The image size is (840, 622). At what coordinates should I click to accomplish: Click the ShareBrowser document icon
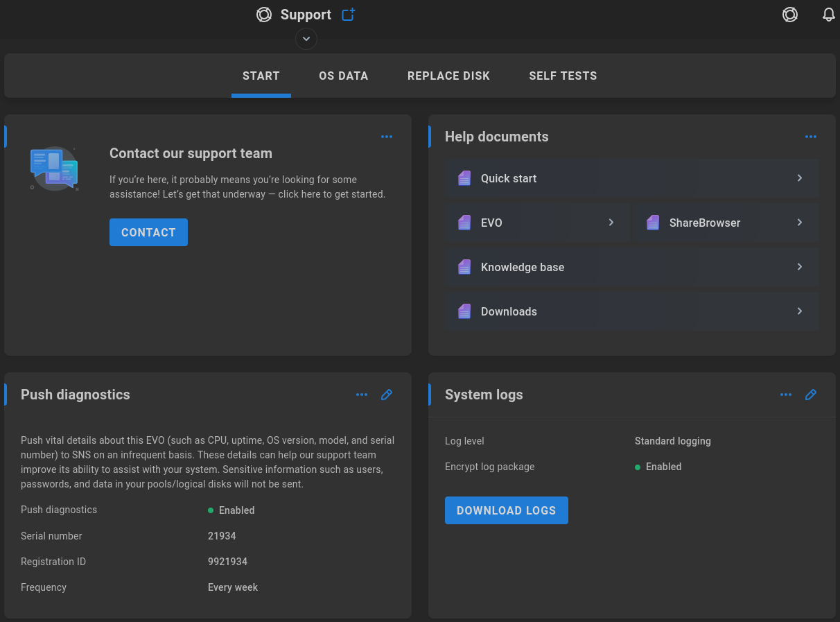point(653,223)
